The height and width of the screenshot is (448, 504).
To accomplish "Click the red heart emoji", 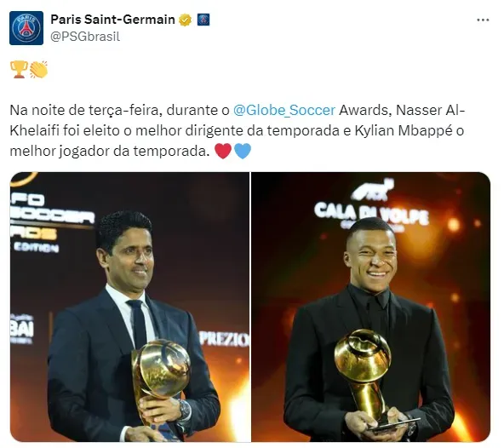I will tap(223, 151).
